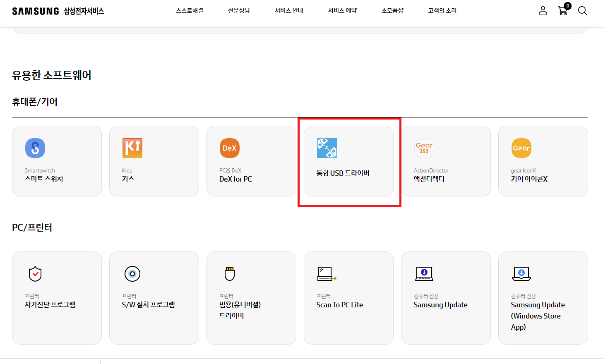Screen dimensions: 603x364
Task: Open the DeX for PC link
Action: (x=235, y=179)
